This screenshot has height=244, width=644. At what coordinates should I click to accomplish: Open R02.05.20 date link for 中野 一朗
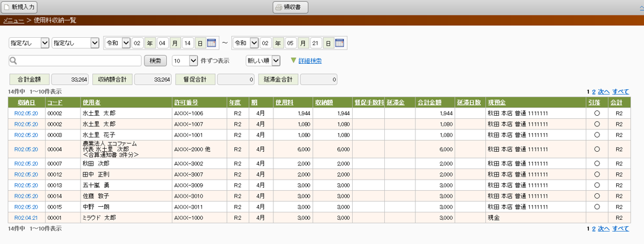tap(26, 207)
